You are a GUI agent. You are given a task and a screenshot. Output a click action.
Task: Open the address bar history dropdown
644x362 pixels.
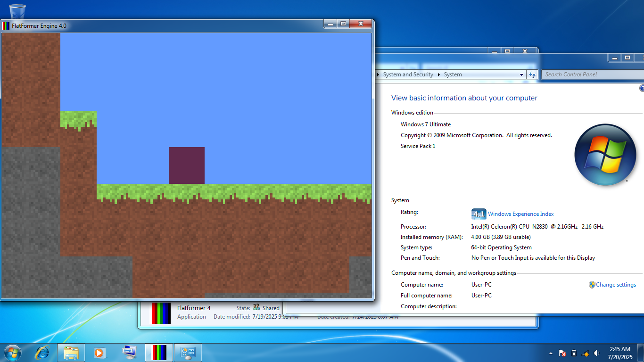[521, 74]
